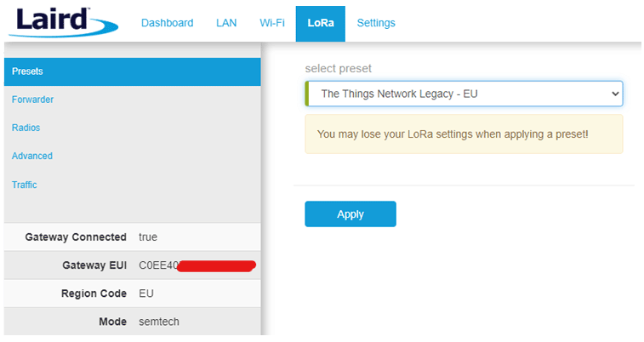Image resolution: width=644 pixels, height=342 pixels.
Task: Click the 'select preset' label
Action: (x=339, y=68)
